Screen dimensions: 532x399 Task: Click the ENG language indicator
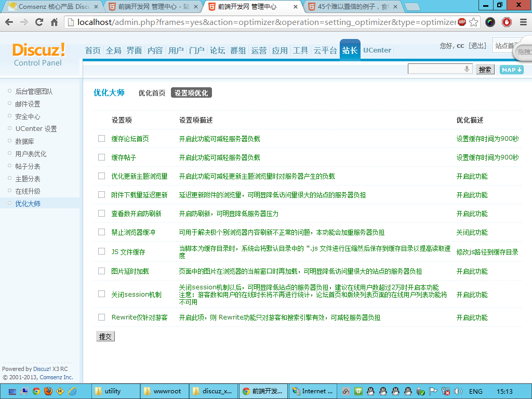(x=476, y=392)
